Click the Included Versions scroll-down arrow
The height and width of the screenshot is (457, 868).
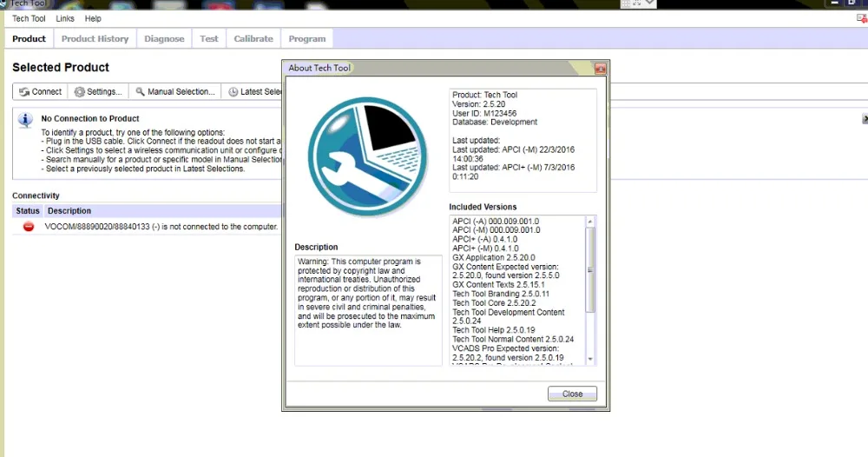point(590,360)
